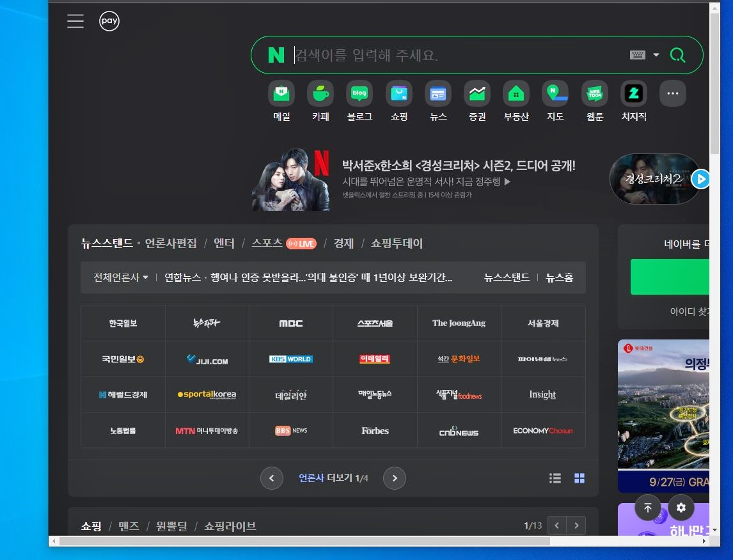This screenshot has height=560, width=733.
Task: Open the KBS WORLD press tile
Action: pyautogui.click(x=291, y=359)
